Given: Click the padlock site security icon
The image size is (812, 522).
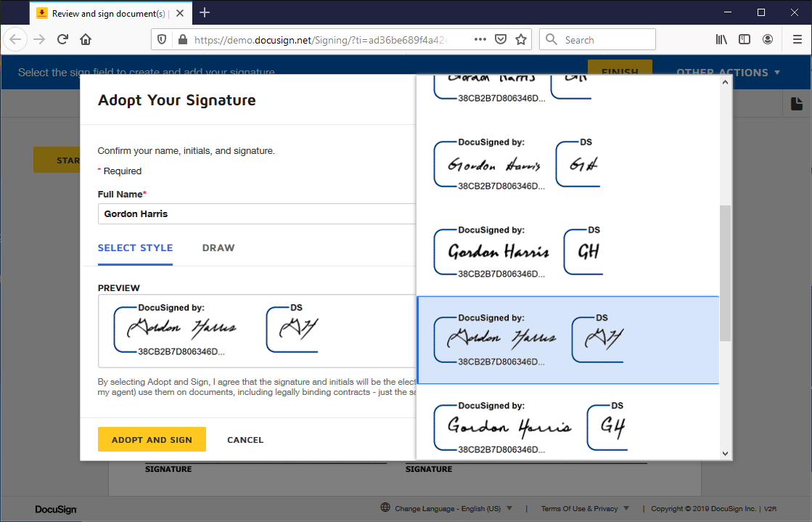Looking at the screenshot, I should pyautogui.click(x=182, y=39).
